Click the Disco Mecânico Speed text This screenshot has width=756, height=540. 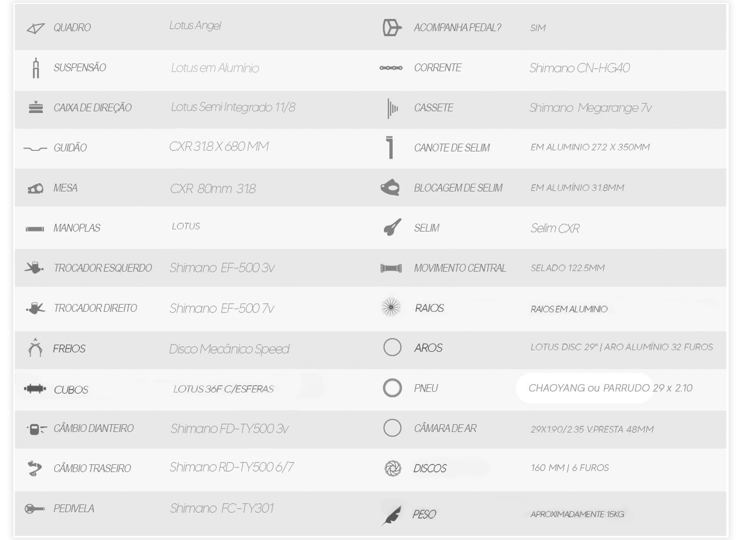[229, 349]
